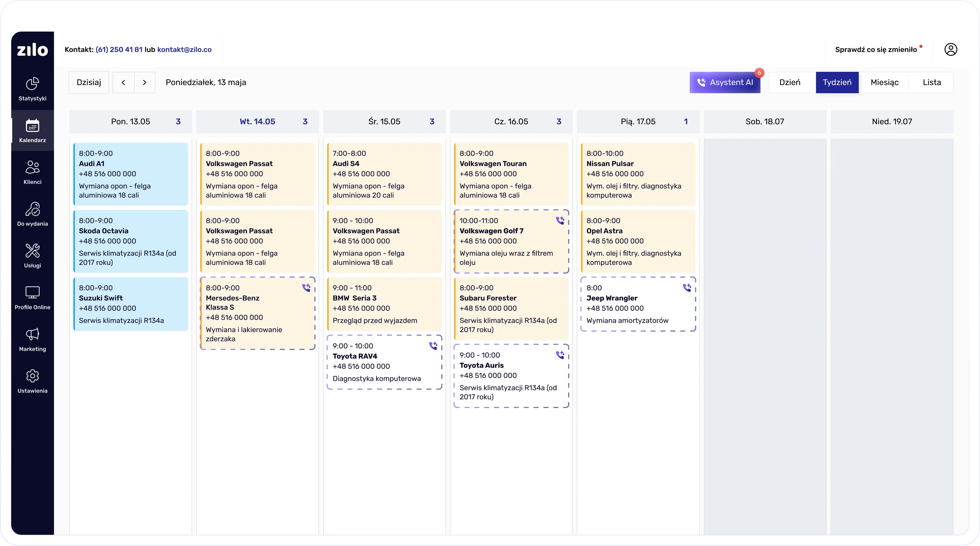Click AI phone icon on Toyota RAV4 card

click(x=433, y=346)
